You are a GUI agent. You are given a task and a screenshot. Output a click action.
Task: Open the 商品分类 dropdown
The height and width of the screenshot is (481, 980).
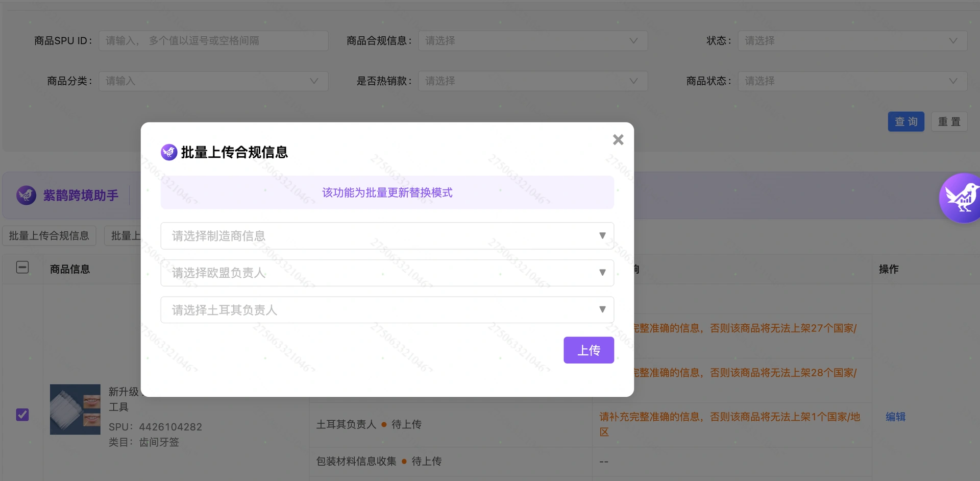[x=213, y=81]
